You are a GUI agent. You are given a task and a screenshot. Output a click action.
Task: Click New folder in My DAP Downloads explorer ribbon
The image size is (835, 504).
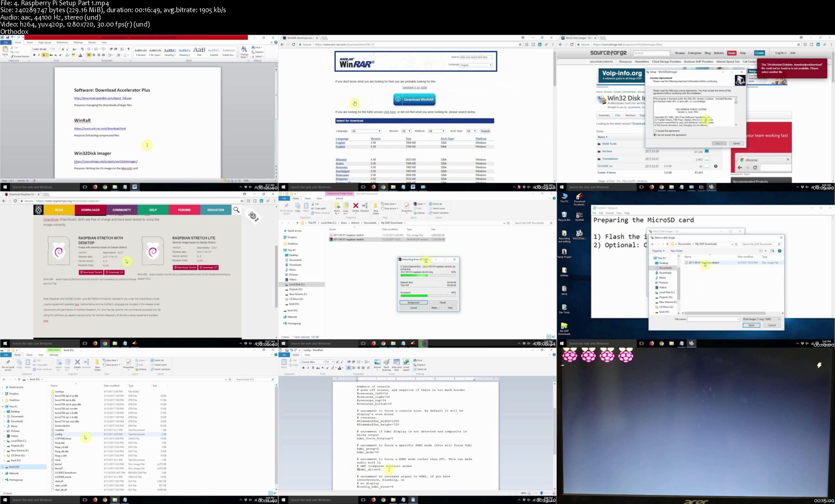pos(376,208)
